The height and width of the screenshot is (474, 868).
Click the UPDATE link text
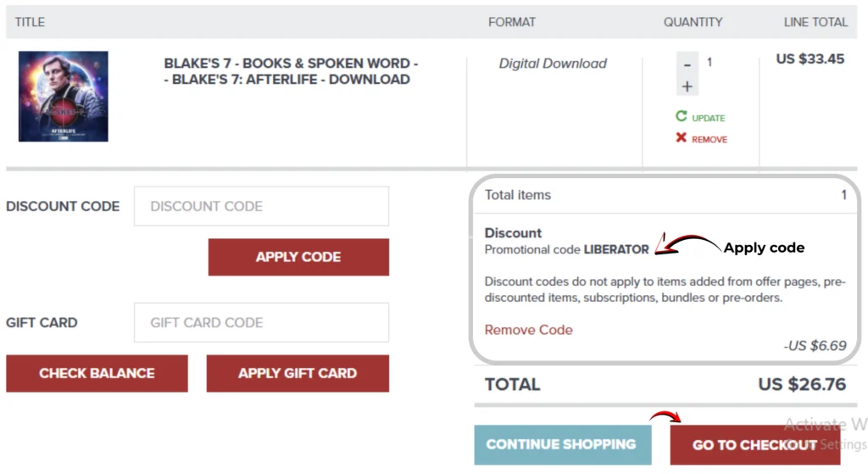(x=708, y=118)
